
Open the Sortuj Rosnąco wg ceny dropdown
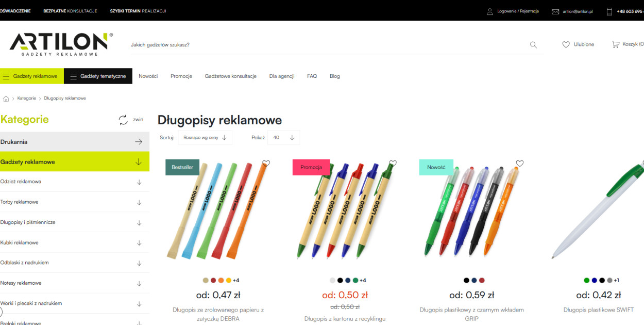tap(205, 138)
